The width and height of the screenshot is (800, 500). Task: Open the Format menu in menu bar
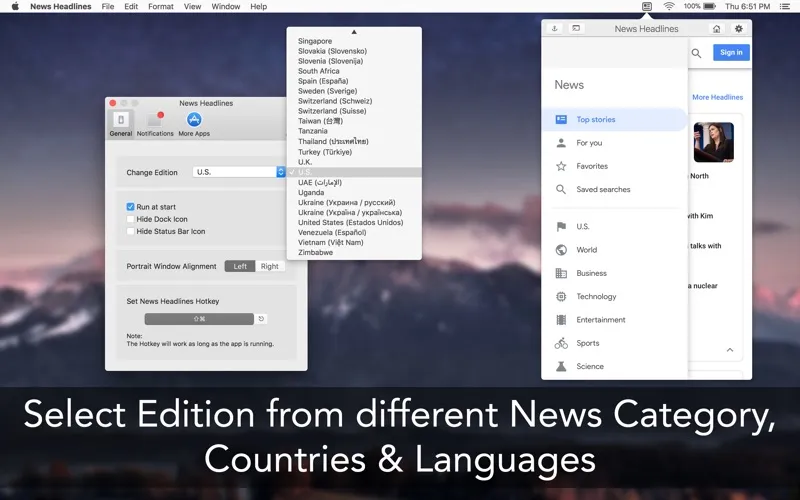click(160, 6)
